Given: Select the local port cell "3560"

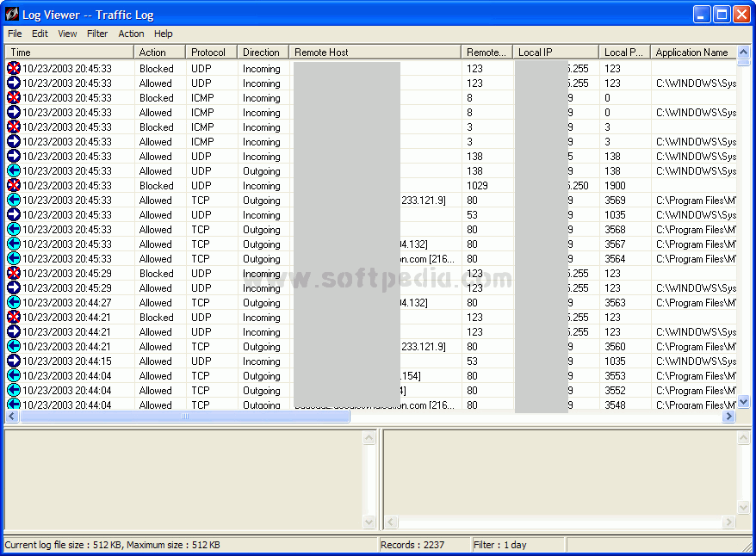Looking at the screenshot, I should pos(615,346).
